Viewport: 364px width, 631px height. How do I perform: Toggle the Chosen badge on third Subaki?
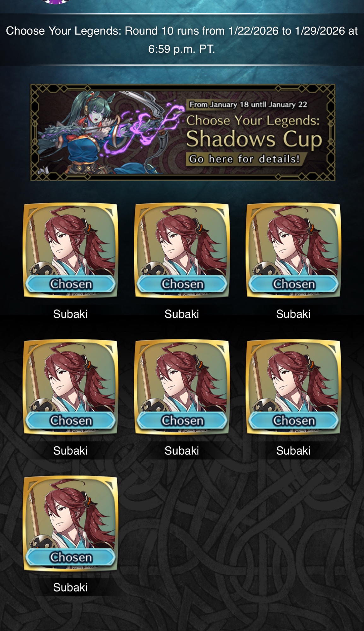click(x=294, y=284)
